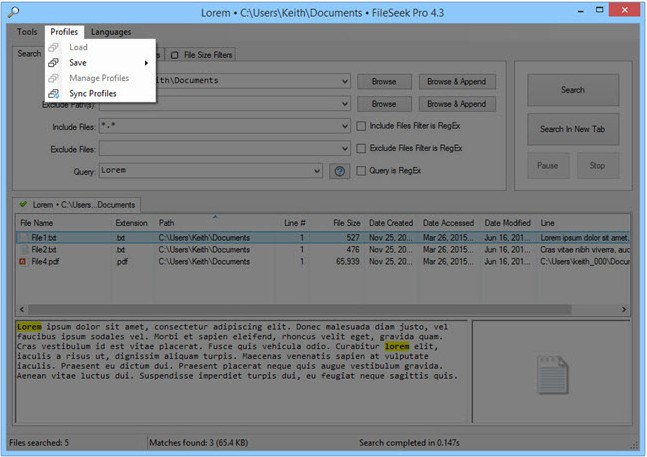Open the Tools menu

coord(27,32)
